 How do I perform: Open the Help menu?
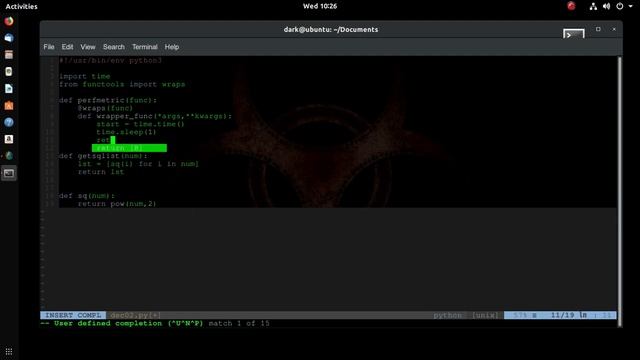point(172,47)
